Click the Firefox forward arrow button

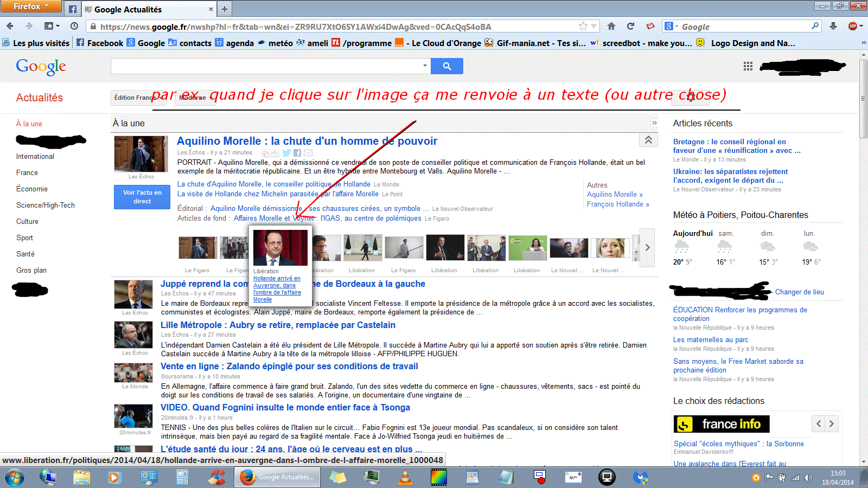[29, 26]
